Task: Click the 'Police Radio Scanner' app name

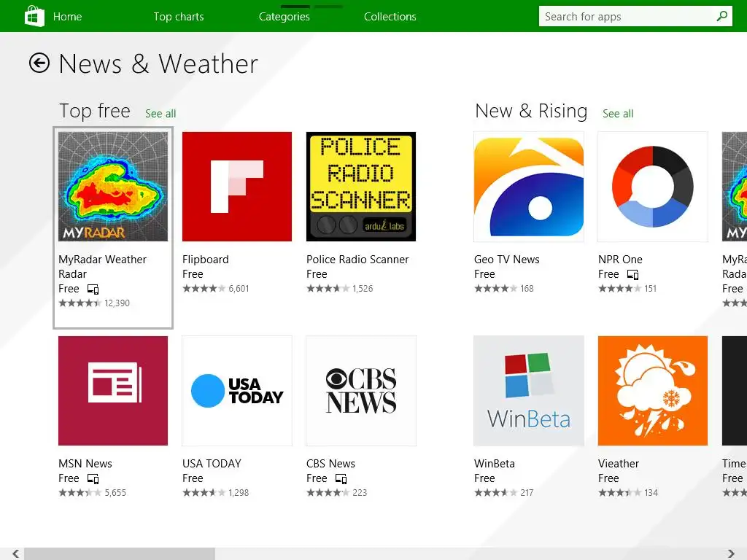Action: tap(357, 260)
